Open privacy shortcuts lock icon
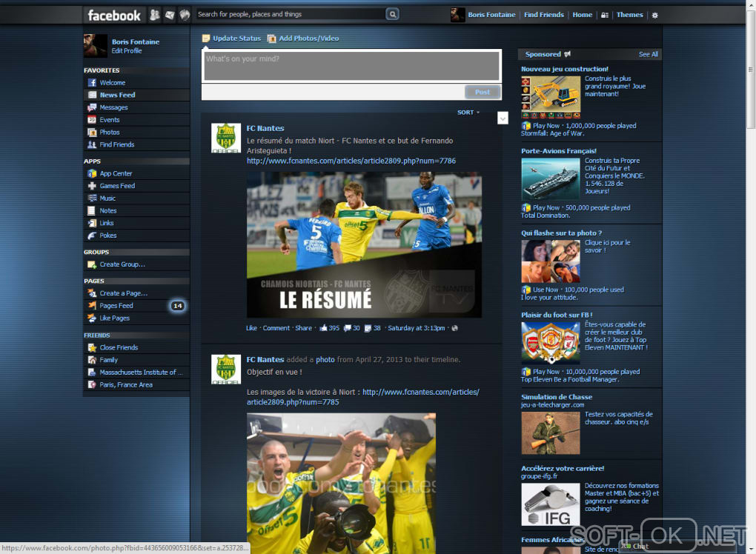The width and height of the screenshot is (756, 554). point(605,15)
